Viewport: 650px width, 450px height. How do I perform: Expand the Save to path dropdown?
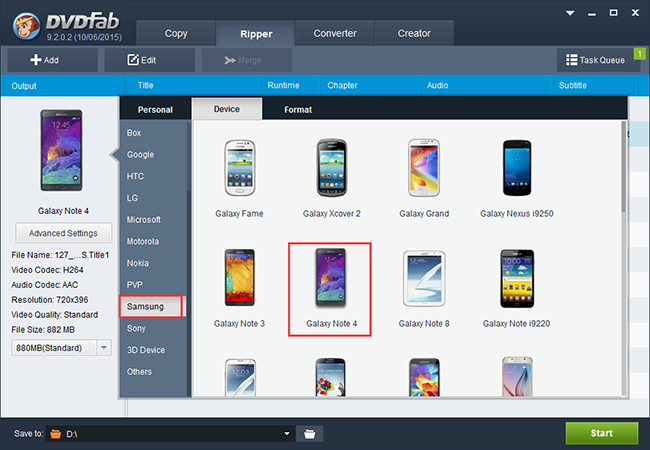pyautogui.click(x=286, y=433)
